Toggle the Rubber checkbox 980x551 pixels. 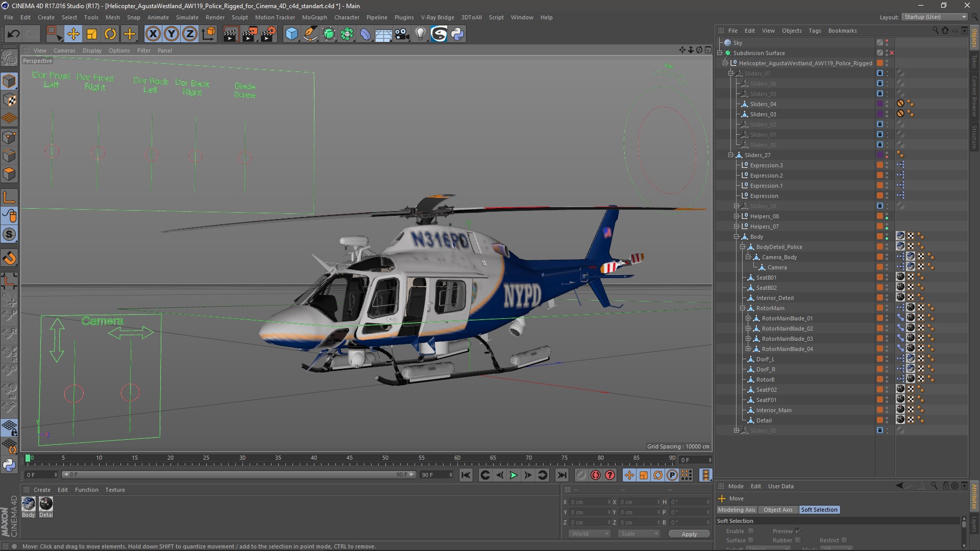798,540
